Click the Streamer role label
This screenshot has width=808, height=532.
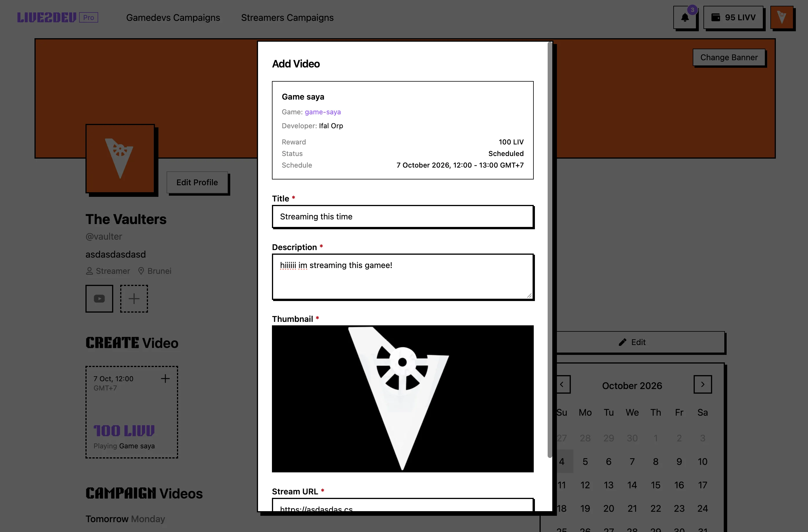click(x=108, y=271)
